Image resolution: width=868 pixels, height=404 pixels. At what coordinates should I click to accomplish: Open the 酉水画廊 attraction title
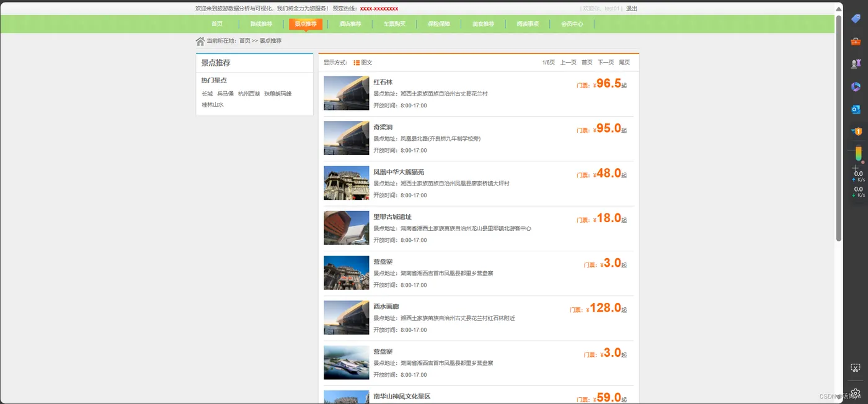tap(386, 307)
